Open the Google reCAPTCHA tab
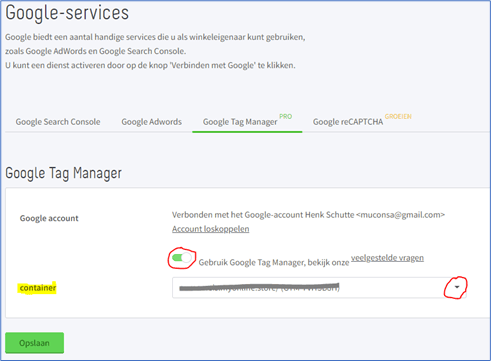Viewport: 491px width, 361px height. click(x=348, y=122)
